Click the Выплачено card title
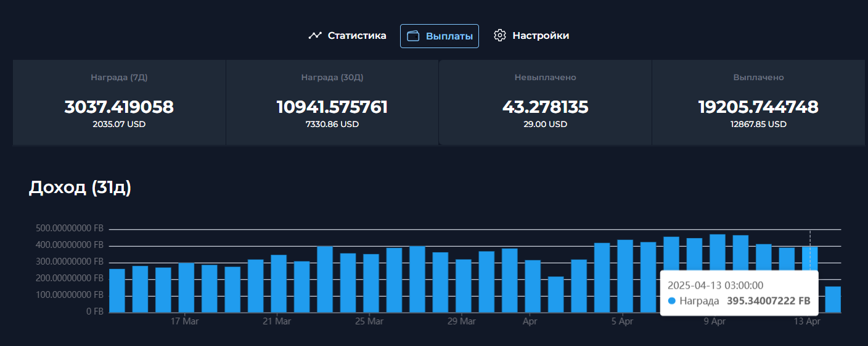The width and height of the screenshot is (868, 346). tap(758, 78)
